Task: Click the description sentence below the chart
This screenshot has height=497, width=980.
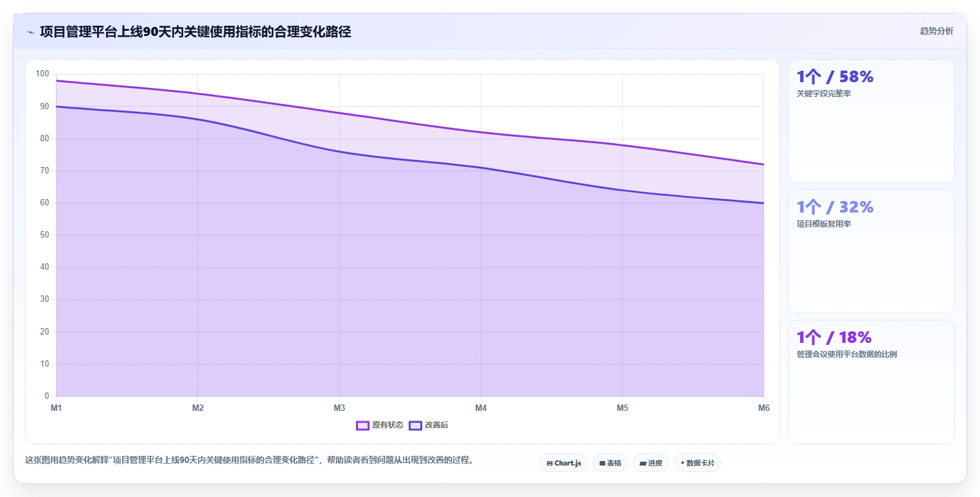Action: pos(249,460)
